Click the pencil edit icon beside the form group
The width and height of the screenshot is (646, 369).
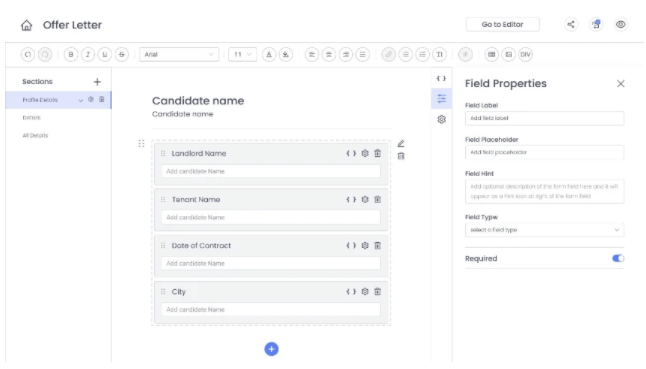[401, 144]
